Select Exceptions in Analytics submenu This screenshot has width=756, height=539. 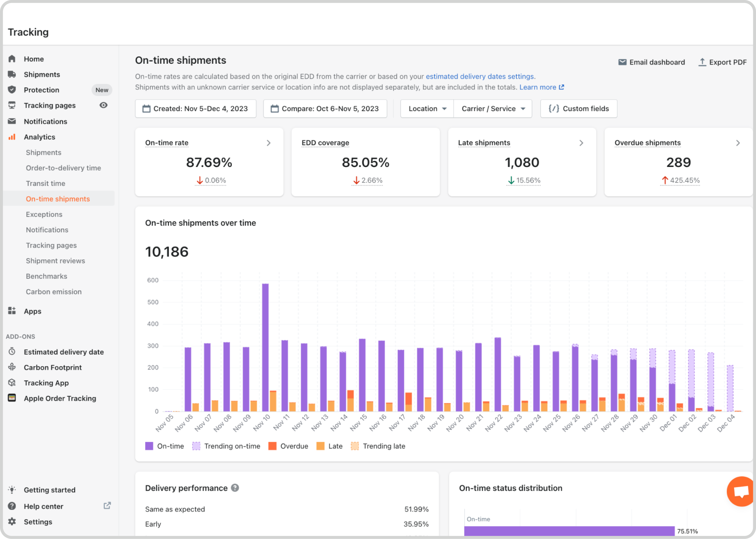44,214
